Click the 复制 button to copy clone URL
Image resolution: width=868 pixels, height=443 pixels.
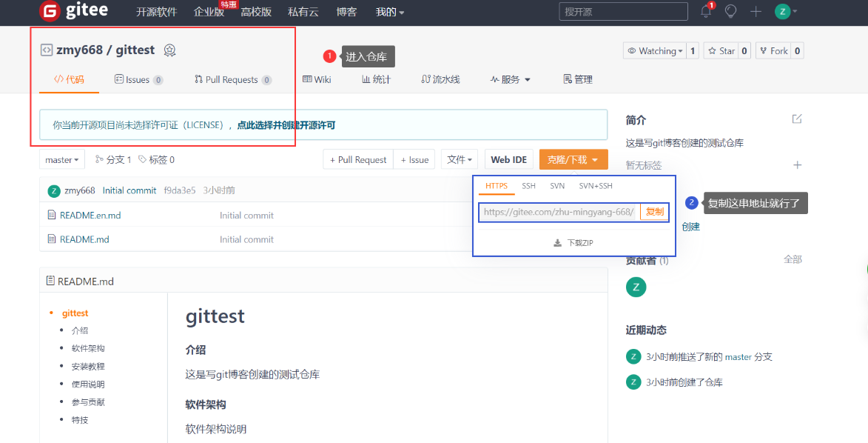tap(655, 212)
